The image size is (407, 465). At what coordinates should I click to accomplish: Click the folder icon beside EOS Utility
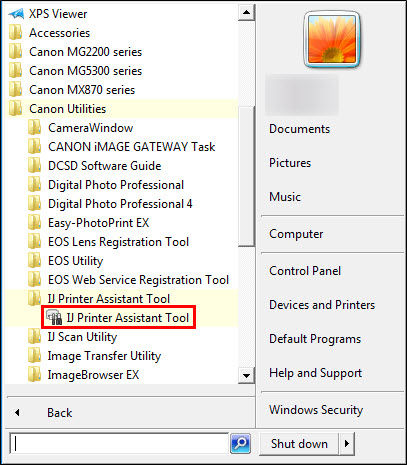34,261
